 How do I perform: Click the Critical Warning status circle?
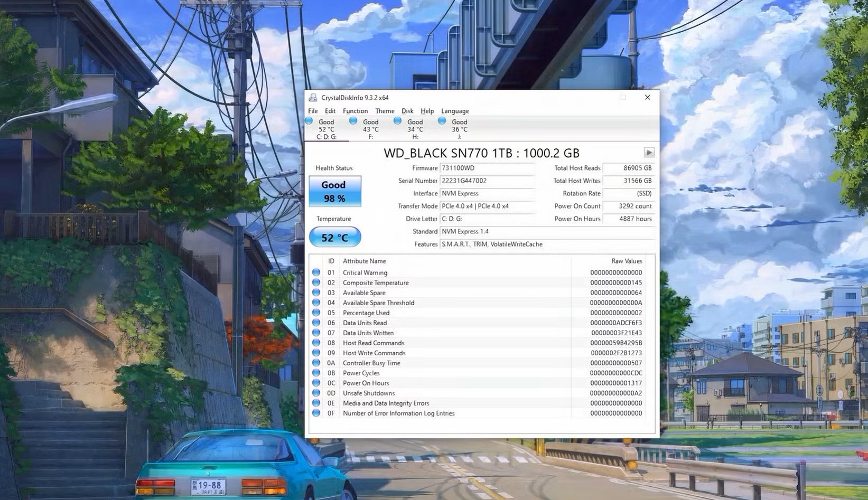pyautogui.click(x=316, y=272)
